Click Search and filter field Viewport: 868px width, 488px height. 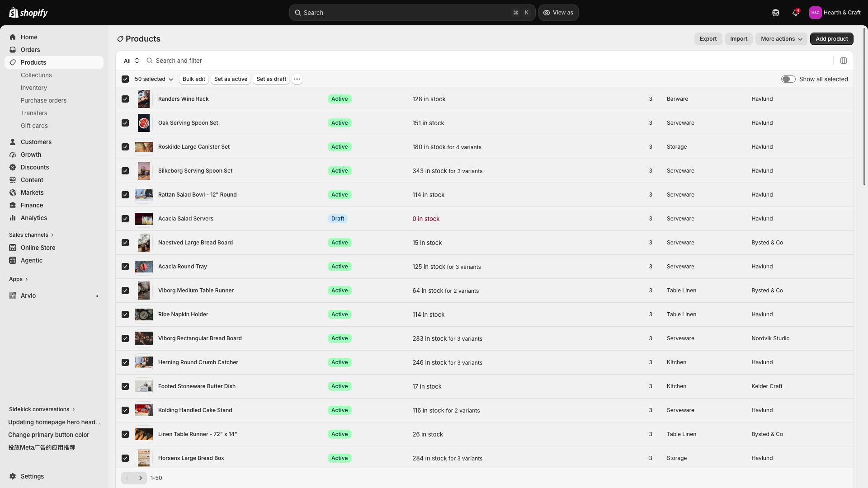pyautogui.click(x=488, y=61)
